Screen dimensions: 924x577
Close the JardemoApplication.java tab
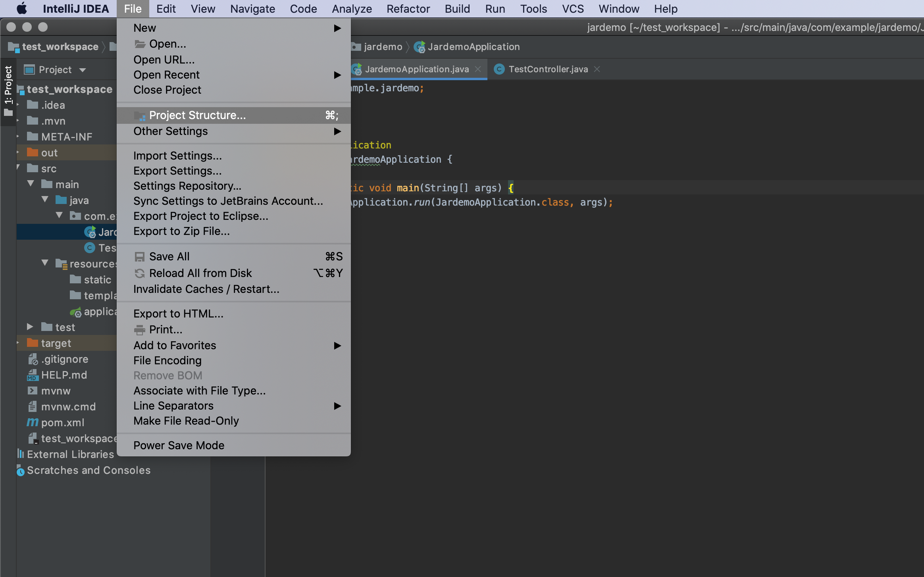pyautogui.click(x=478, y=69)
